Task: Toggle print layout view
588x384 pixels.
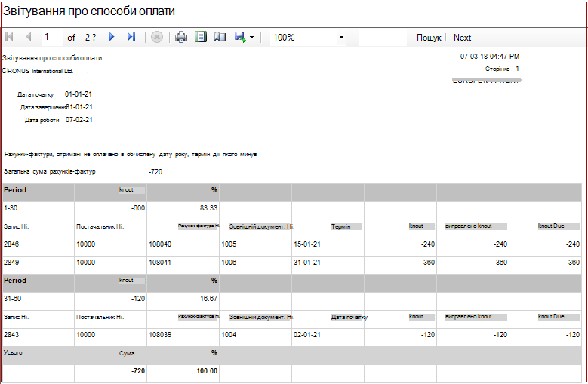Action: click(201, 37)
